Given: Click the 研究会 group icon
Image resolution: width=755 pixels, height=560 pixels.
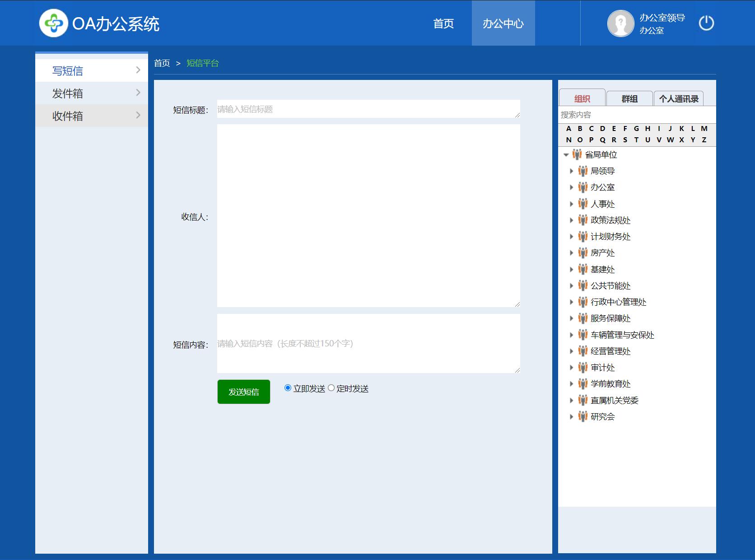Looking at the screenshot, I should pos(583,417).
